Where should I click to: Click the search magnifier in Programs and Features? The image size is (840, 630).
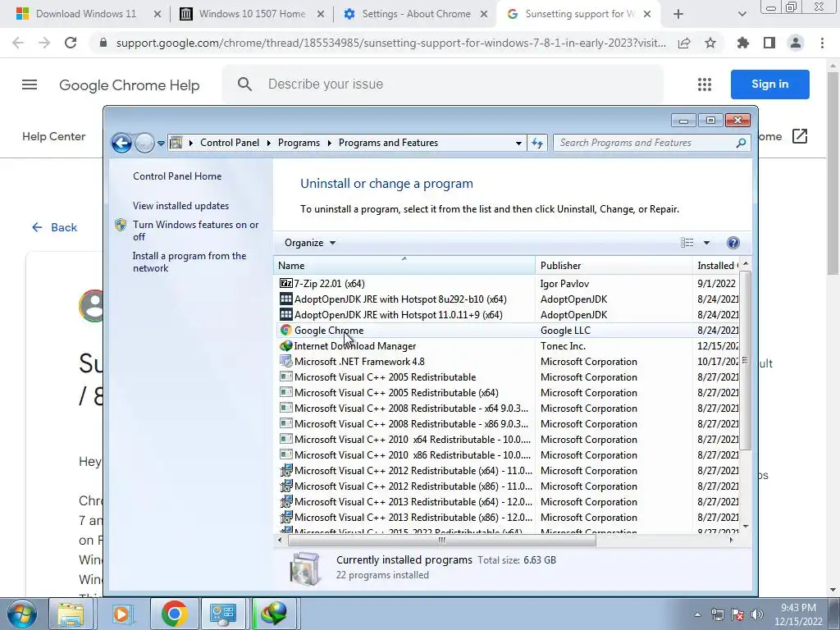click(741, 143)
